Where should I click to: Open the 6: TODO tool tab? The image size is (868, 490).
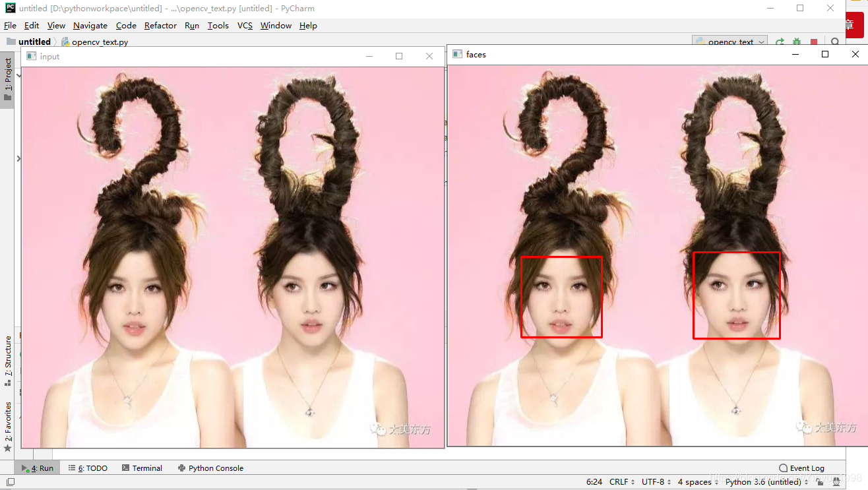[88, 468]
